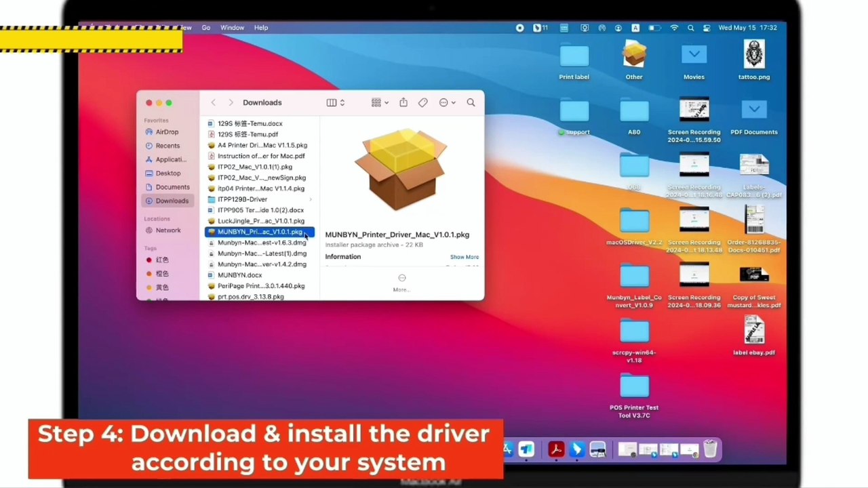Image resolution: width=868 pixels, height=488 pixels.
Task: Expand the ITPP129B-Driver folder chevron
Action: (x=311, y=199)
